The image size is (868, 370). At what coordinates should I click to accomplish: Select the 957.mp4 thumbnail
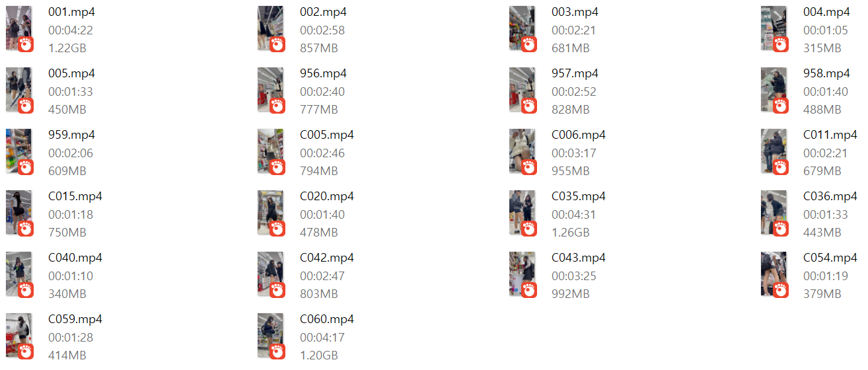(522, 90)
